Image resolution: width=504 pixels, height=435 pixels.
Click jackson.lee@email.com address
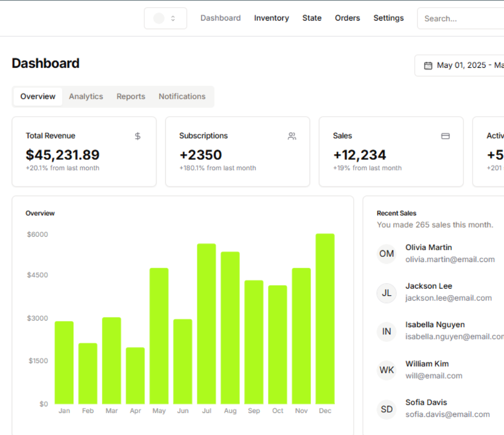(x=449, y=298)
